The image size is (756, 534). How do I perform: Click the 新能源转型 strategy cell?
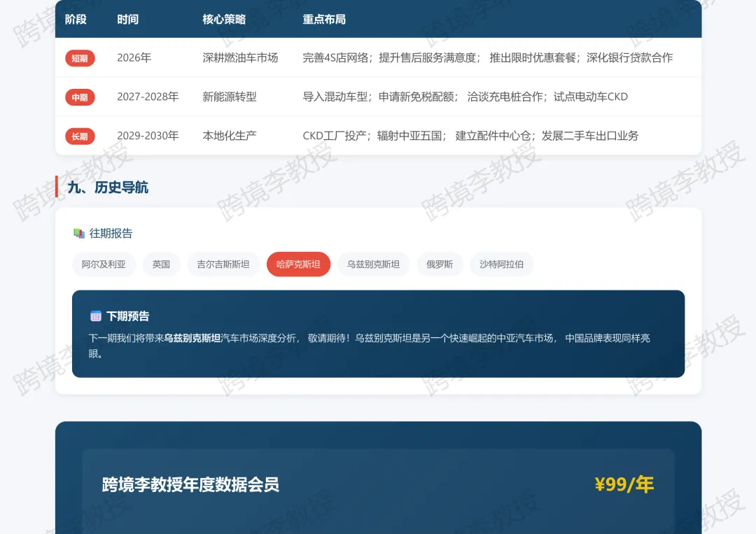pos(230,97)
